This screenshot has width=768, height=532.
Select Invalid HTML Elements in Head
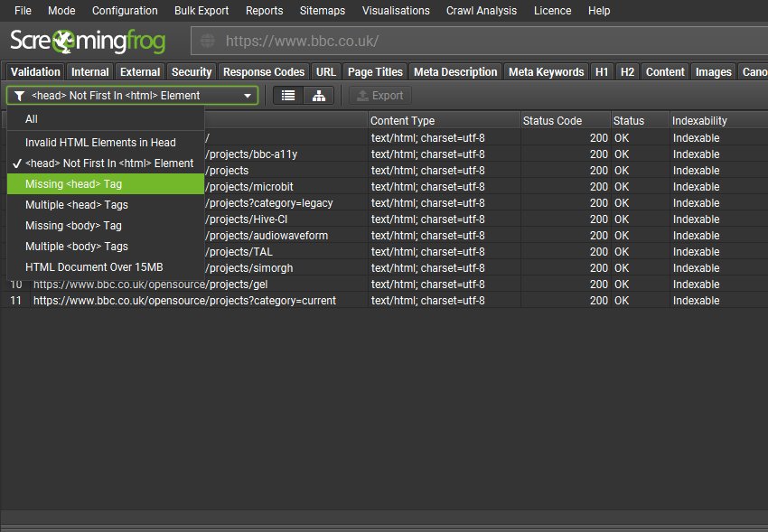point(100,143)
